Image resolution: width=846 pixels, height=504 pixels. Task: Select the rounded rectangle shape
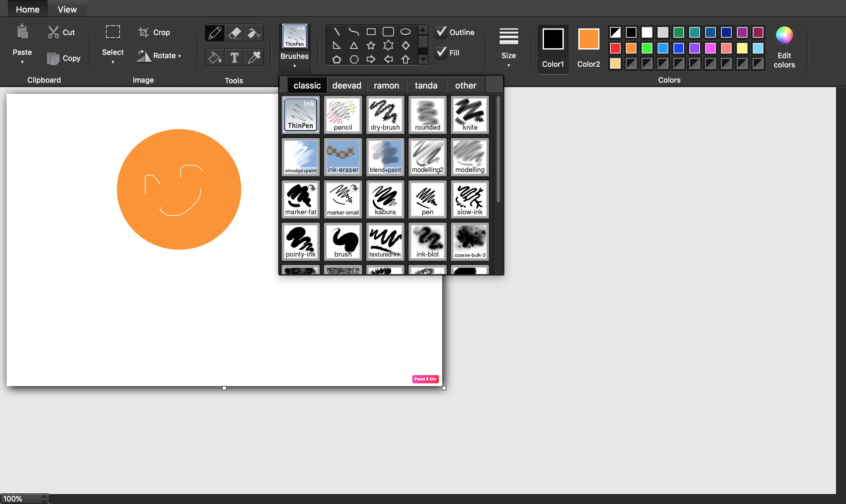pos(388,32)
